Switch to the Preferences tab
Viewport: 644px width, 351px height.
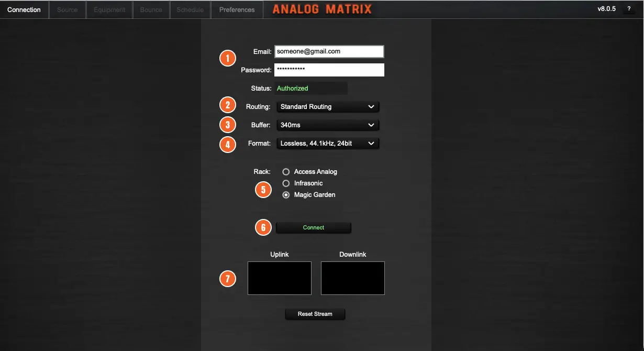(x=237, y=9)
